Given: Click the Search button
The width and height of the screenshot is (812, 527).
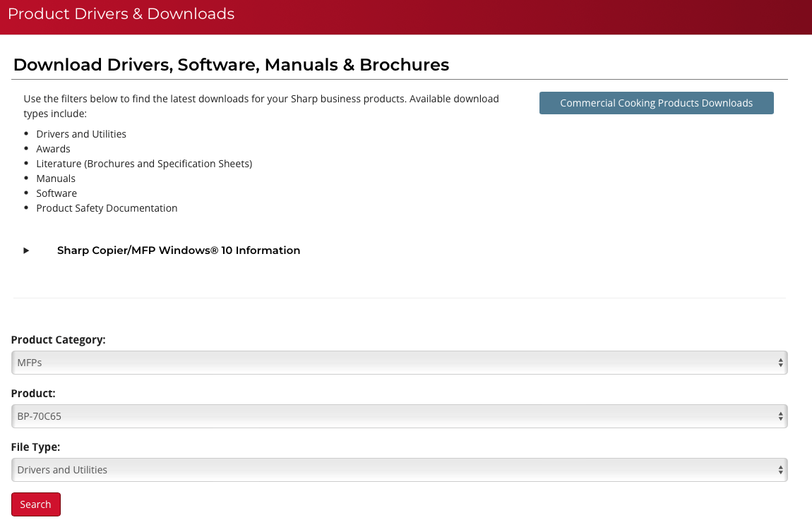Looking at the screenshot, I should [x=35, y=504].
